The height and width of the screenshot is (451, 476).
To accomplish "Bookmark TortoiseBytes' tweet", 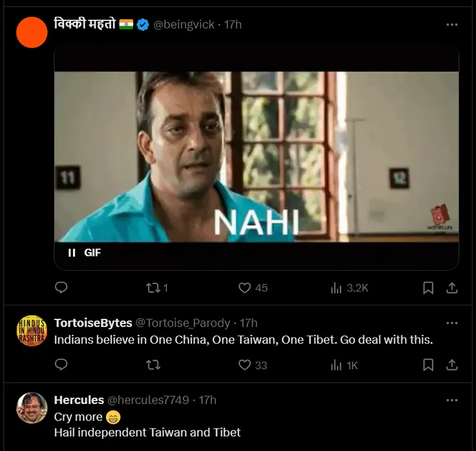I will pos(428,365).
